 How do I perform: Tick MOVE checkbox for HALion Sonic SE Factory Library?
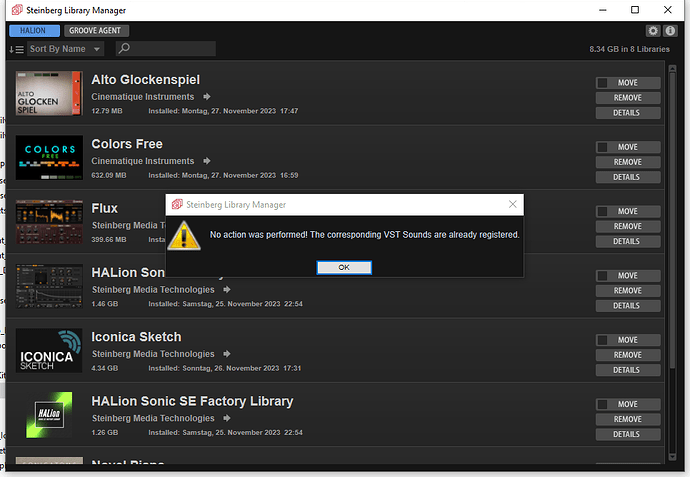click(602, 404)
